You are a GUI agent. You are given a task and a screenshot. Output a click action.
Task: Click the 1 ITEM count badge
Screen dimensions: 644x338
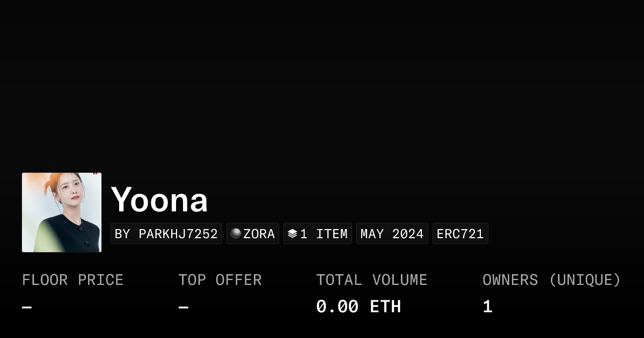click(317, 233)
